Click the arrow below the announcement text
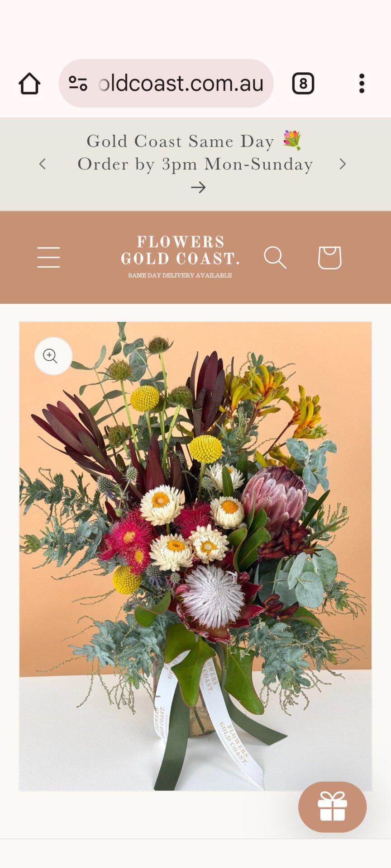391x868 pixels. [198, 187]
